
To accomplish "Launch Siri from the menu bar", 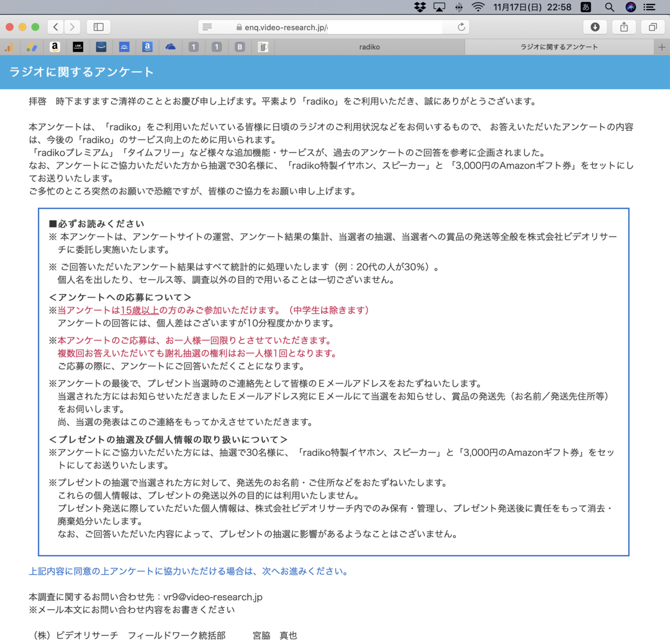I will click(630, 7).
